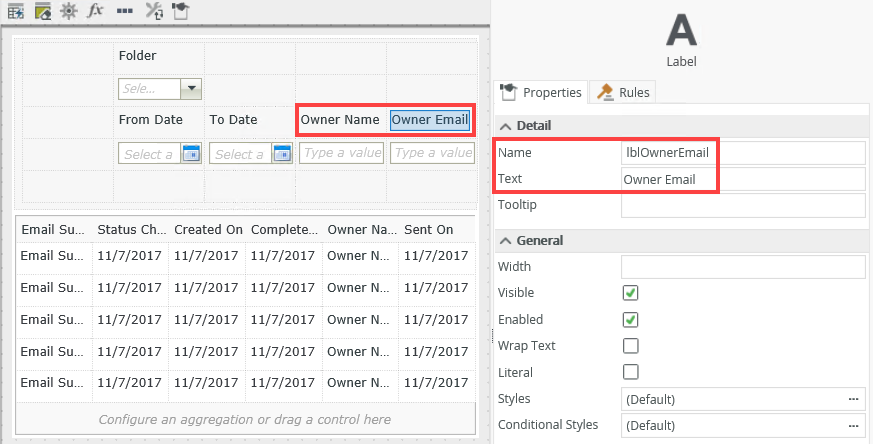Select the Properties tab
This screenshot has width=873, height=444.
click(x=541, y=93)
